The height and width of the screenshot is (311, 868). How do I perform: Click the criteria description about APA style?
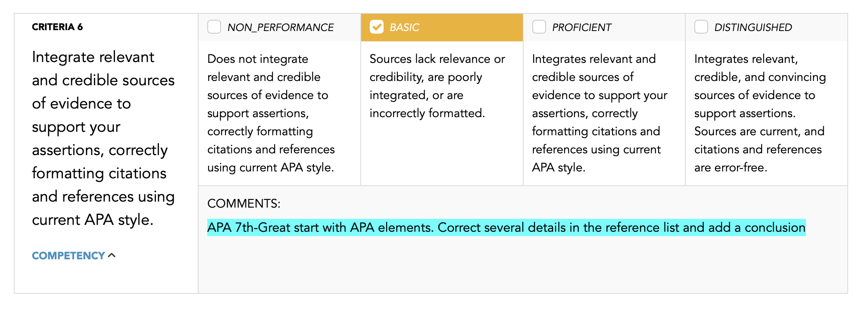tap(103, 138)
